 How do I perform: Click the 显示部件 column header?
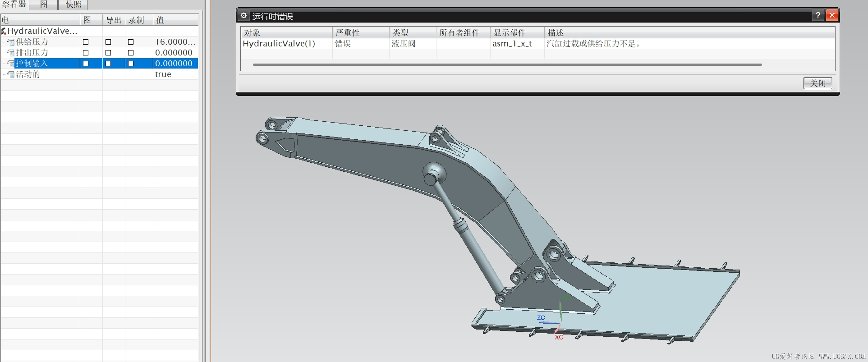pos(518,32)
